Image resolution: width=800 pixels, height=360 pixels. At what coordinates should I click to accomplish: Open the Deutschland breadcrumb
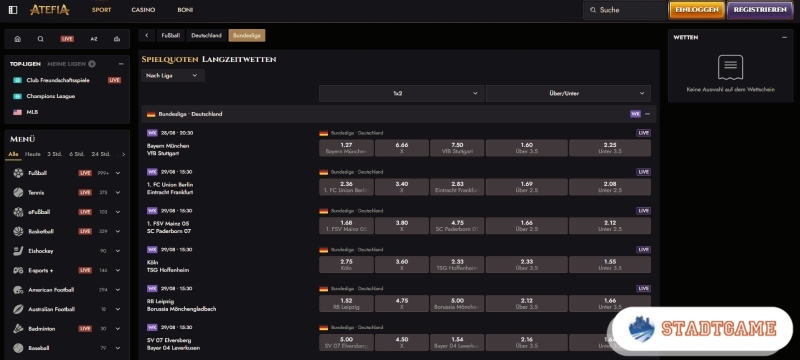[x=207, y=35]
